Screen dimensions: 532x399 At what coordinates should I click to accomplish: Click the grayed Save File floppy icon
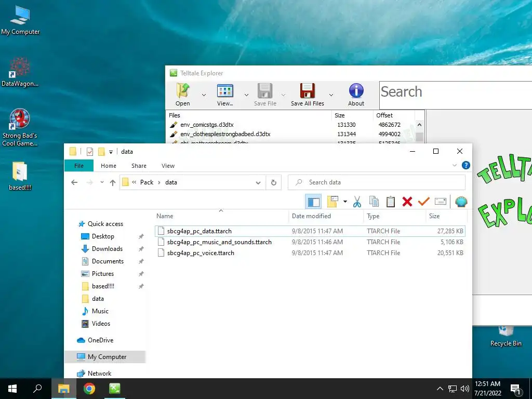click(x=265, y=90)
